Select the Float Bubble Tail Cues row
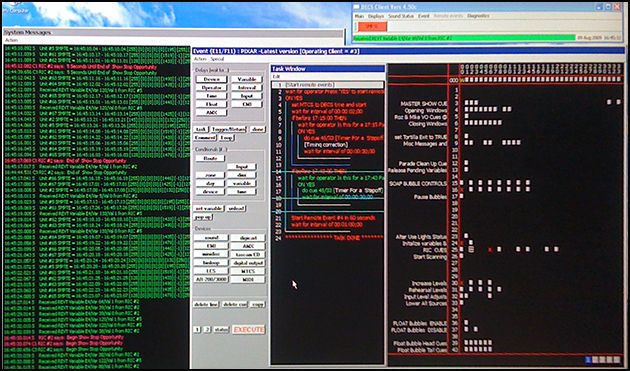The image size is (630, 371). pos(422,351)
